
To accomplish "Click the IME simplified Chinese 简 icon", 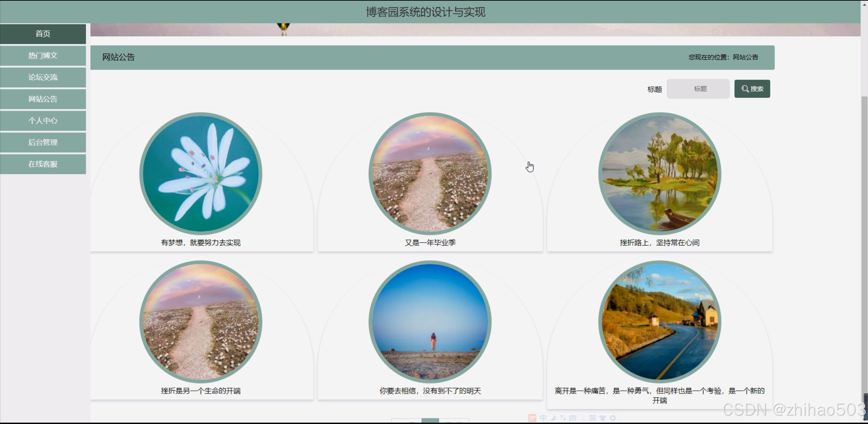I will tap(592, 418).
